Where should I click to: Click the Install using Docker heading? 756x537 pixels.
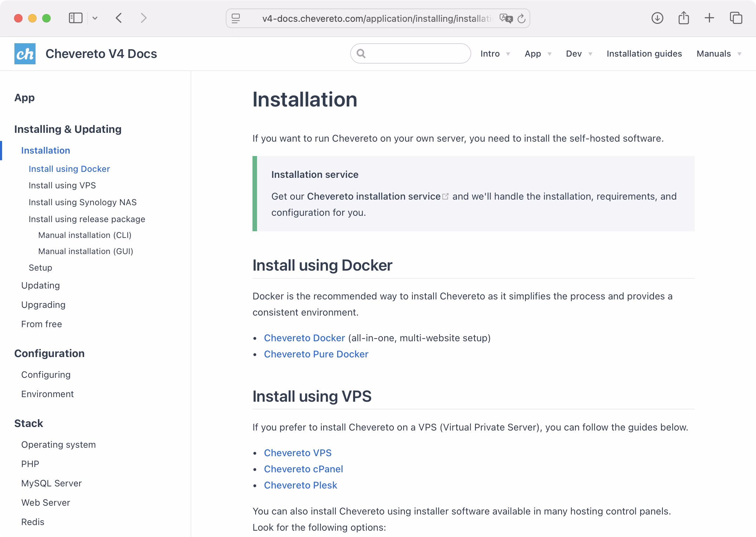click(x=322, y=265)
